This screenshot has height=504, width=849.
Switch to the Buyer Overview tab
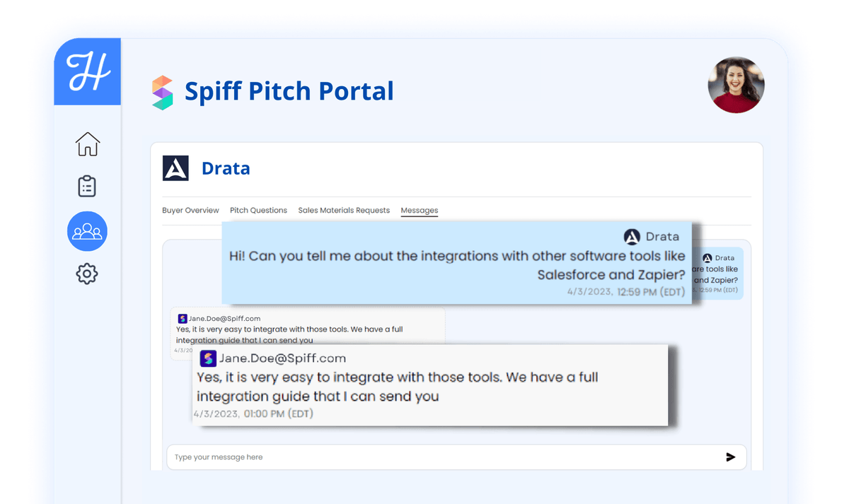[x=190, y=210]
